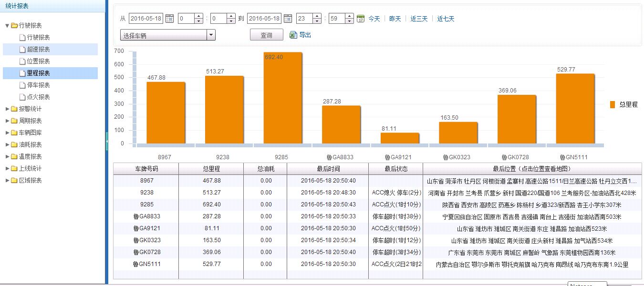This screenshot has height=286, width=644.
Task: Expand the 区域报表 tree folder arrow
Action: [x=7, y=180]
